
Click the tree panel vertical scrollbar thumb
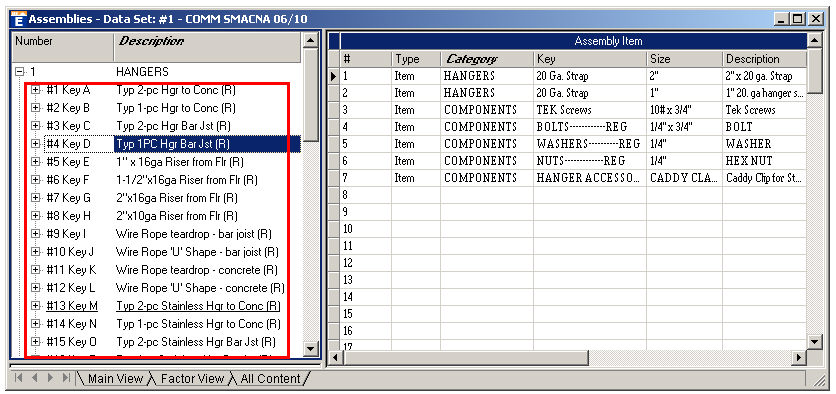310,95
